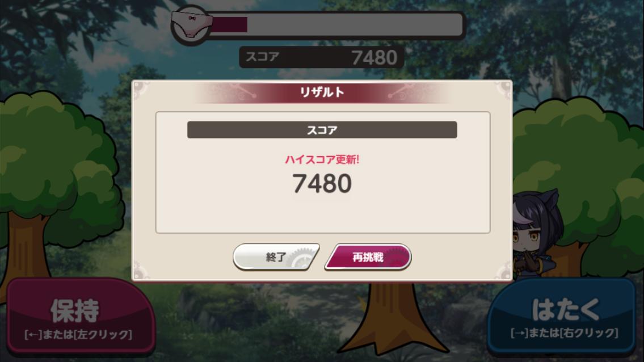Click the dark filled progress bar segment
This screenshot has height=362, width=644.
[229, 24]
